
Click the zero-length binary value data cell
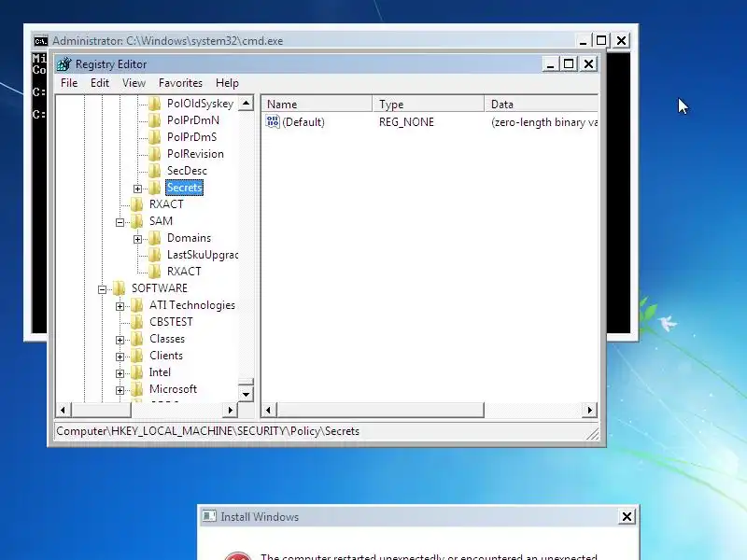click(x=544, y=122)
